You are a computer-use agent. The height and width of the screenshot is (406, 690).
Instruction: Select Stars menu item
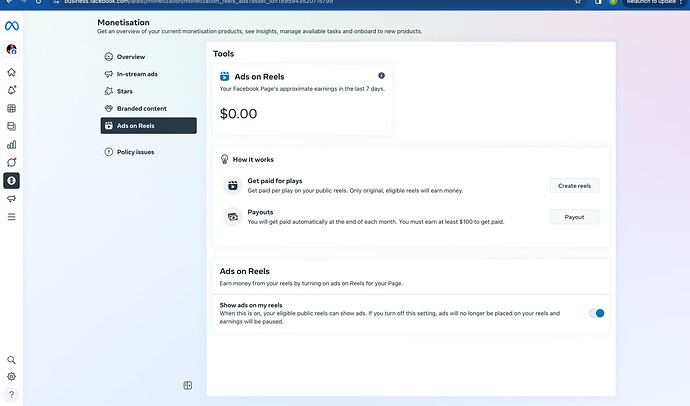click(x=149, y=91)
